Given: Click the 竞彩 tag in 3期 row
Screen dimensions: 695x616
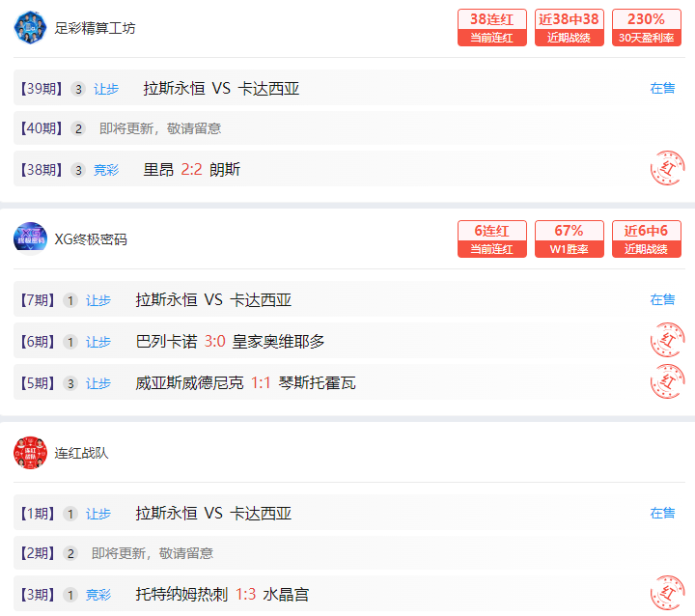Looking at the screenshot, I should coord(98,595).
